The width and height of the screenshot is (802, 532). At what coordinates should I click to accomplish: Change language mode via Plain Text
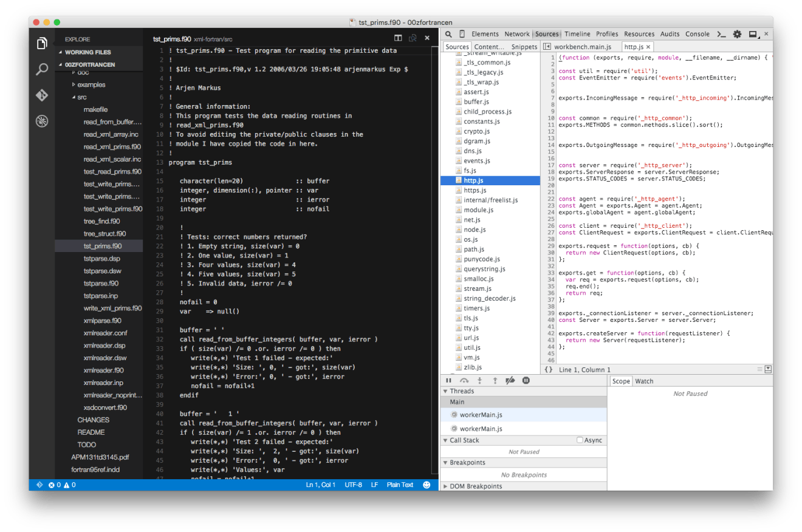point(400,485)
